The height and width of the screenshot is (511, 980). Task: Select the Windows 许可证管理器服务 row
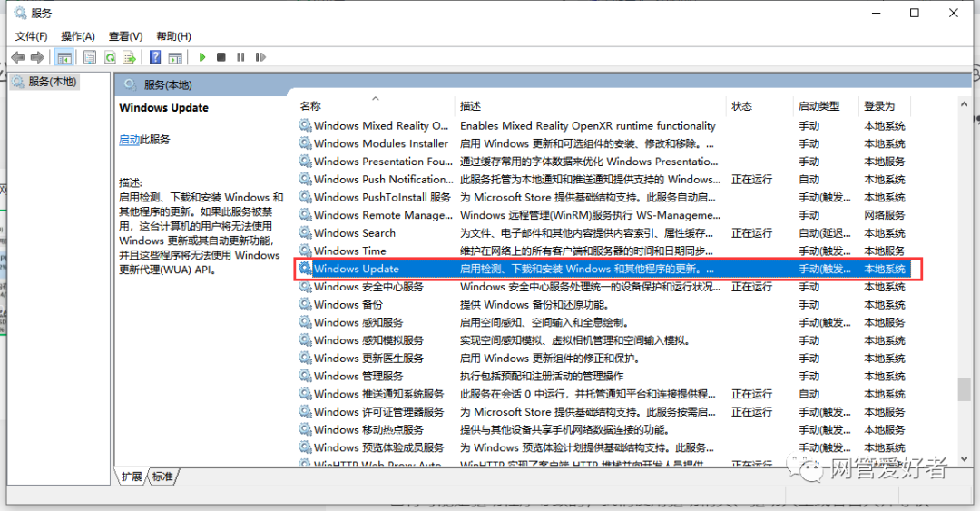(x=603, y=412)
